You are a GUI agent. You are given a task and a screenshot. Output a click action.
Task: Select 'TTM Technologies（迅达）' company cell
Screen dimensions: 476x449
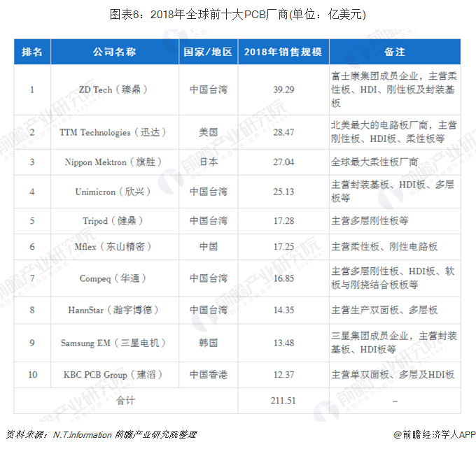[114, 132]
